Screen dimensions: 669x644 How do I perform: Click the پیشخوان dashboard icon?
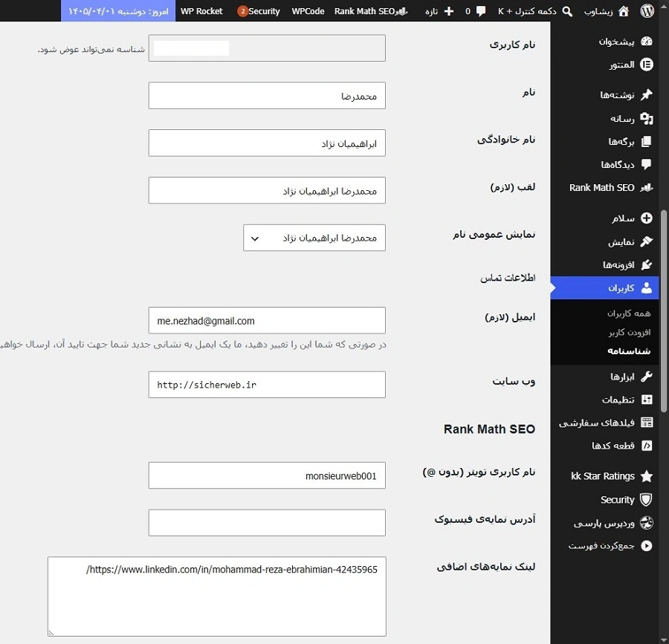[x=647, y=42]
